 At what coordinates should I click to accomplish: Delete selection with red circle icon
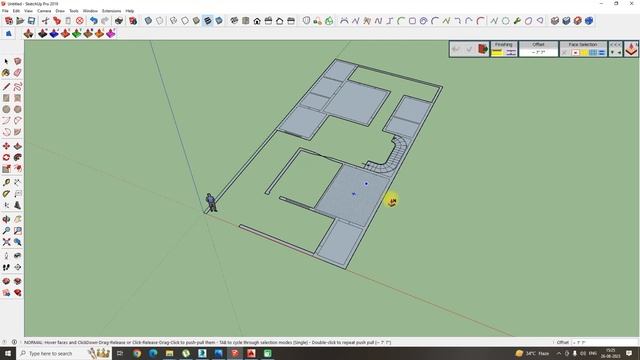[x=80, y=20]
